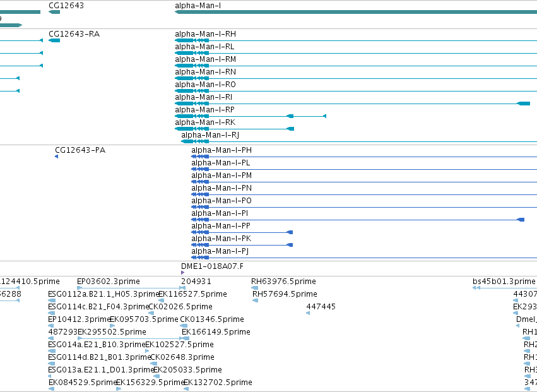Click alpha-Man-I-PP protein label

click(x=221, y=226)
